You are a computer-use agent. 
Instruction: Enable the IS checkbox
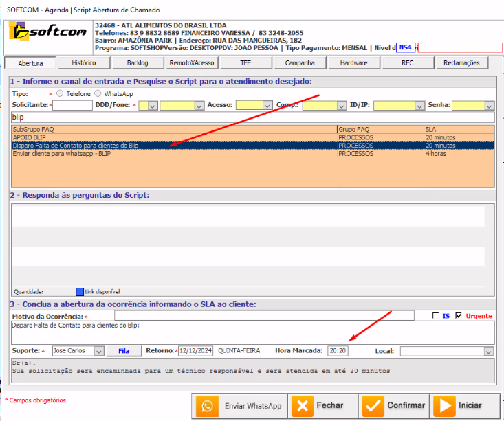tap(435, 316)
